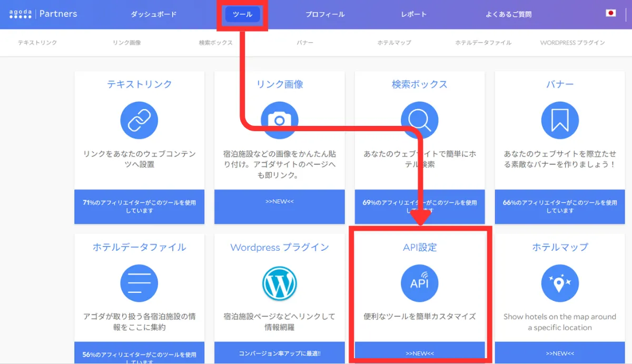Screen dimensions: 632x364
Task: Click the ホテルマップ card title
Action: pyautogui.click(x=560, y=247)
